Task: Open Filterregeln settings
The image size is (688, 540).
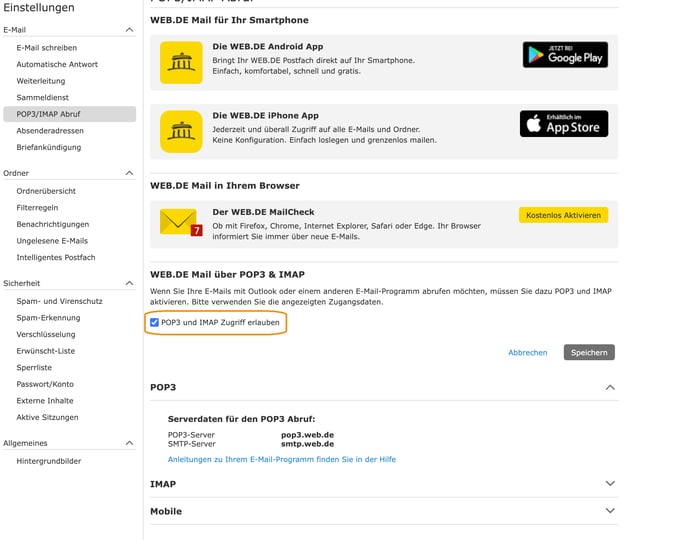Action: 37,208
